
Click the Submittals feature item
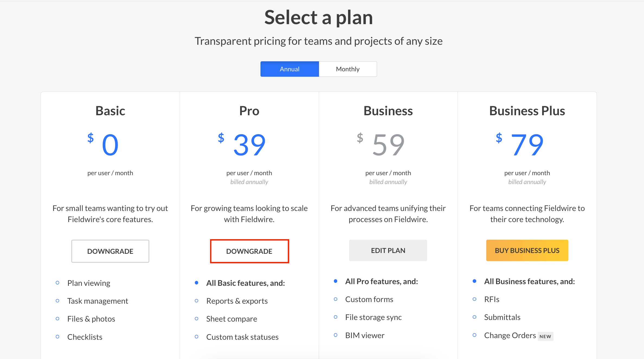(502, 317)
